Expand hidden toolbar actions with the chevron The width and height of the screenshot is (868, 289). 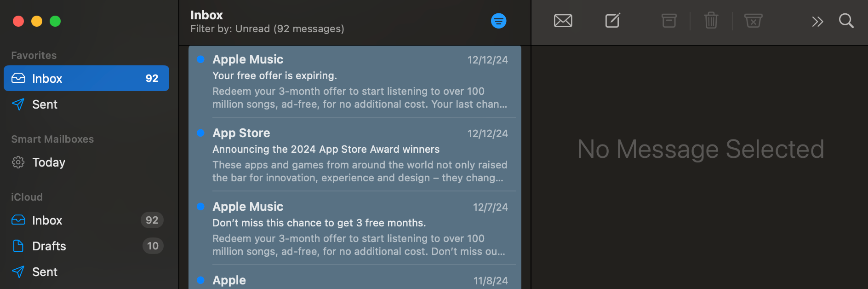817,21
